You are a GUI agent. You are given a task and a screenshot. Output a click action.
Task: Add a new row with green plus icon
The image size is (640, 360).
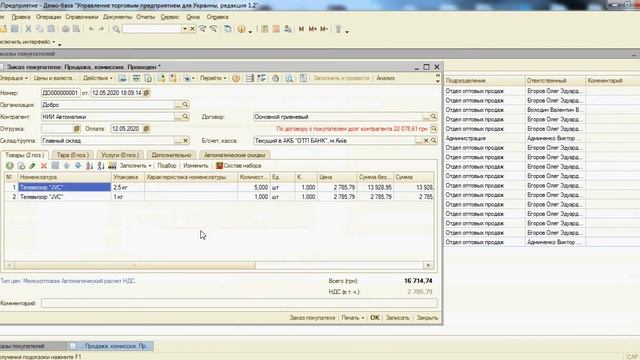click(10, 166)
